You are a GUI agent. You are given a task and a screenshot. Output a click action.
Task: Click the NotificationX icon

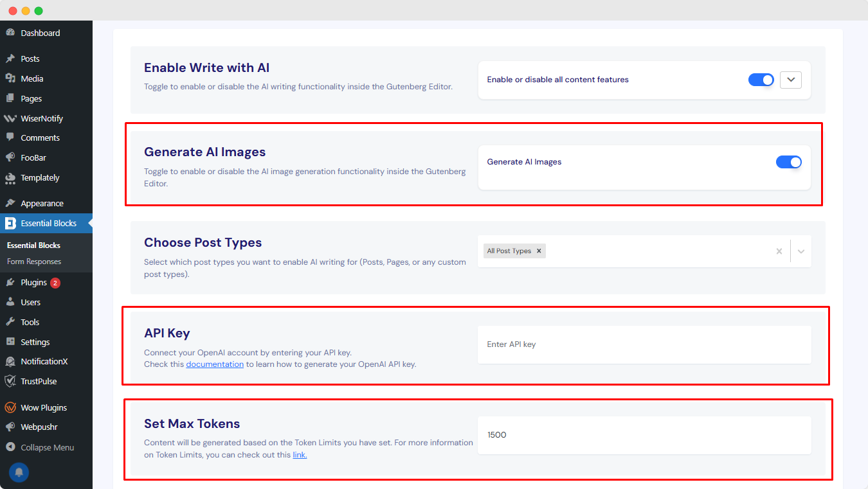(10, 361)
